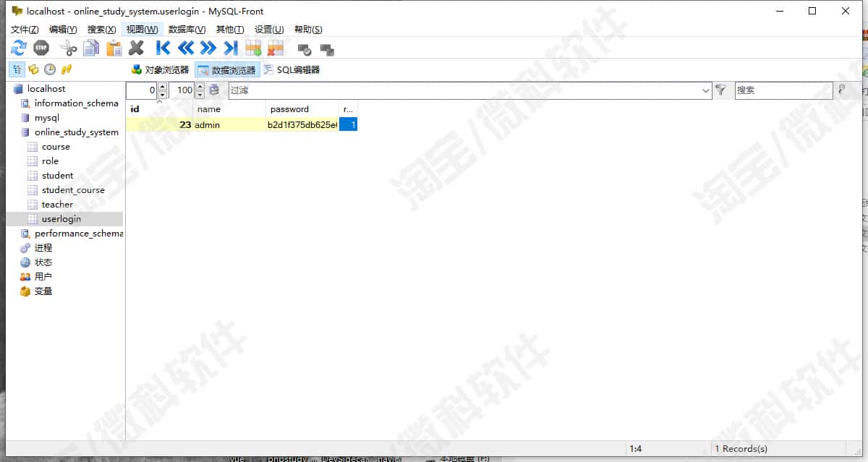Open the 数据库(V) menu
868x462 pixels.
[187, 30]
